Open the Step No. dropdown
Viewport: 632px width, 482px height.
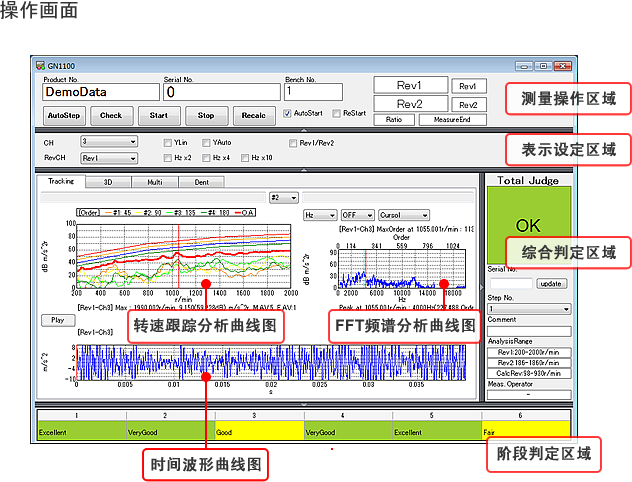(529, 310)
